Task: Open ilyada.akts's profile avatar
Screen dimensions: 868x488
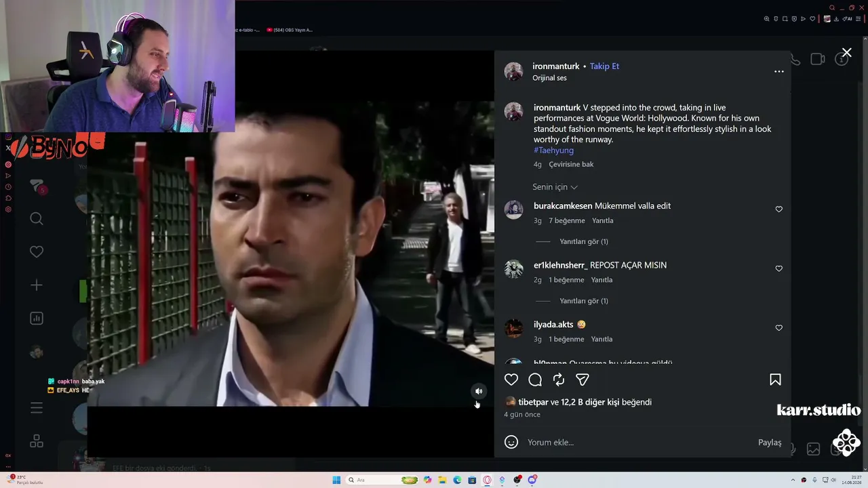Action: click(513, 329)
